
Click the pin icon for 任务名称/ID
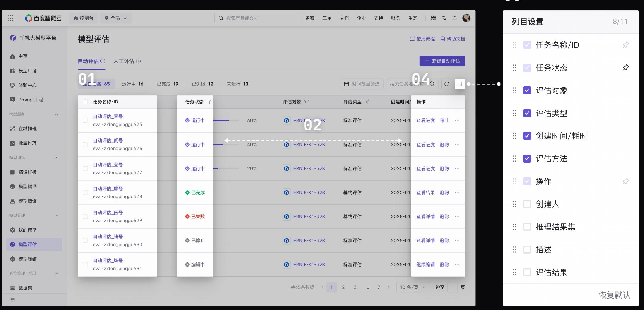pyautogui.click(x=626, y=45)
